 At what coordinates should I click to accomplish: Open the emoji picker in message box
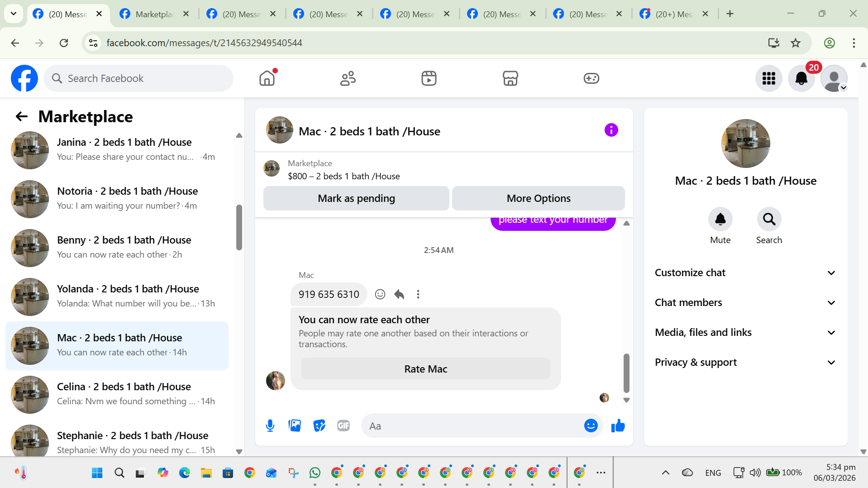(x=591, y=426)
